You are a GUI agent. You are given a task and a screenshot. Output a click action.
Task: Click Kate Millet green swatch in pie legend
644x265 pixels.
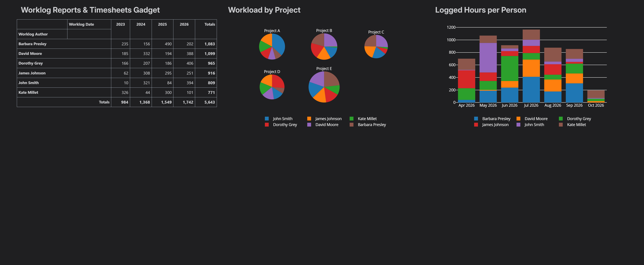(x=352, y=119)
